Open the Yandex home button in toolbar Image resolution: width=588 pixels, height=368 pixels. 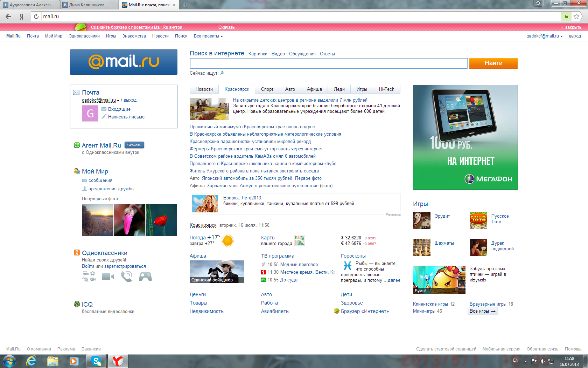click(x=21, y=16)
